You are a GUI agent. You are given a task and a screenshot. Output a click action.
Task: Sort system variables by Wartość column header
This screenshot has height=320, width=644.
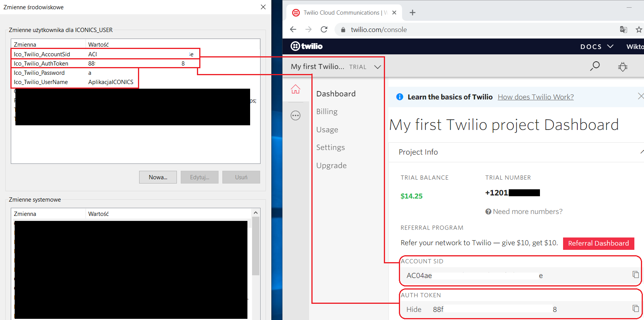(168, 214)
